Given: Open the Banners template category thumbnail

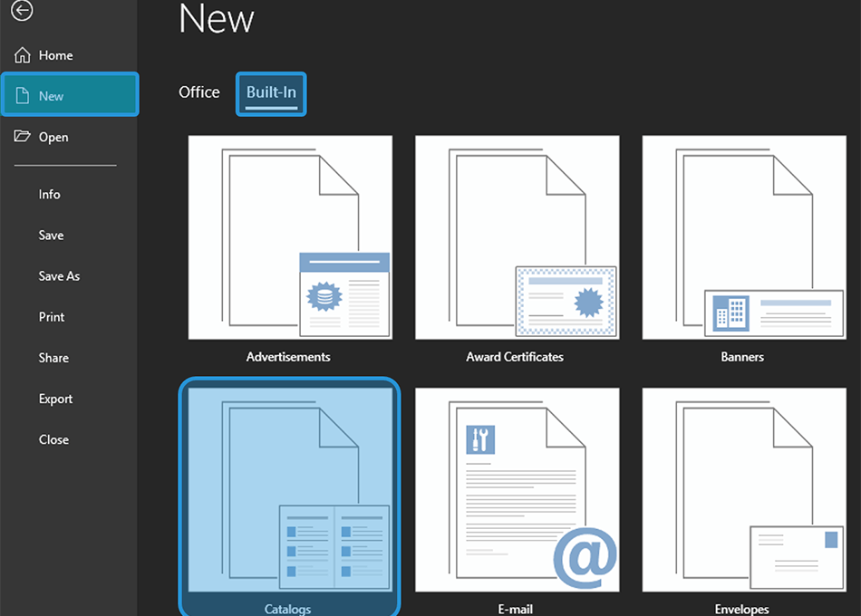Looking at the screenshot, I should pos(744,237).
